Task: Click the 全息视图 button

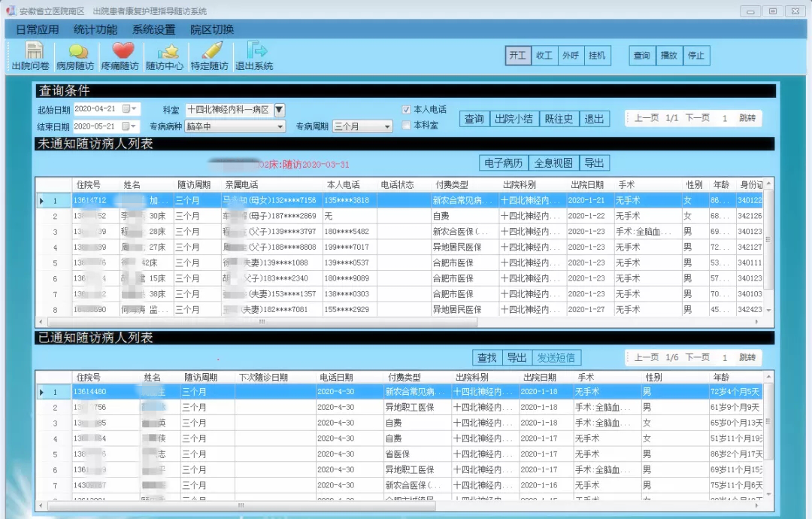Action: click(553, 163)
